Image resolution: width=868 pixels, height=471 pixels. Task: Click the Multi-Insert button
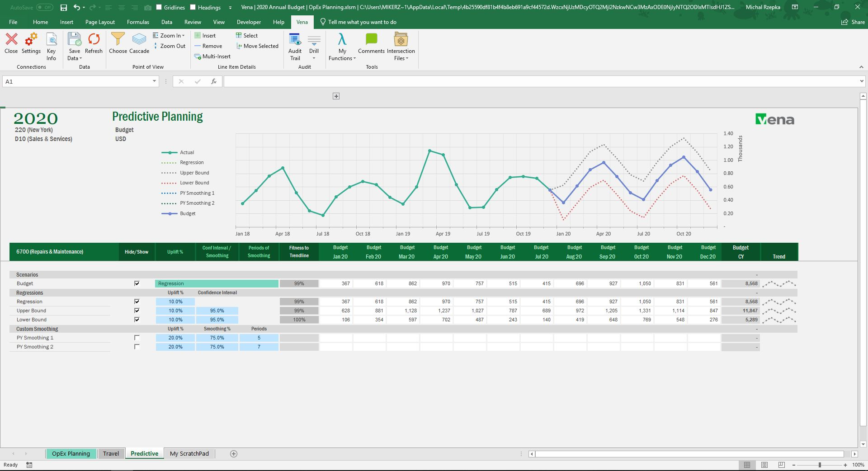(212, 57)
